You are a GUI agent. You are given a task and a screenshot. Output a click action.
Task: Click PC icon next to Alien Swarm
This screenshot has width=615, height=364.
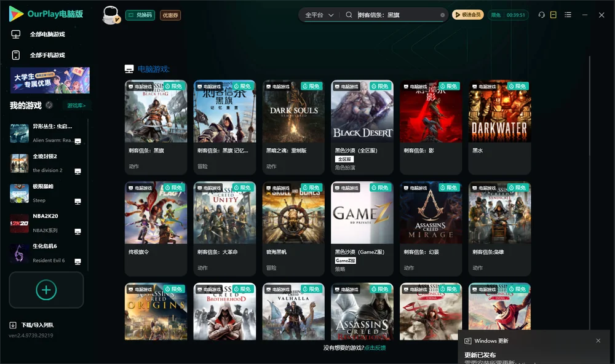[x=77, y=141]
